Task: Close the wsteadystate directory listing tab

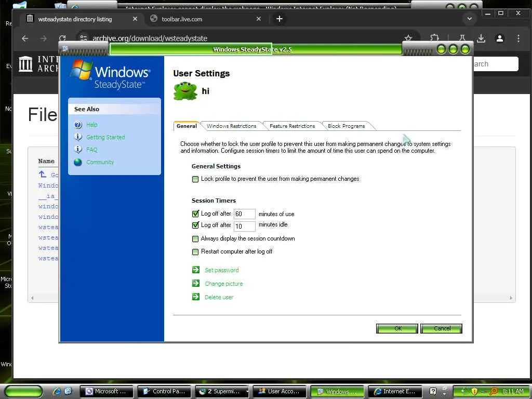Action: [x=135, y=19]
